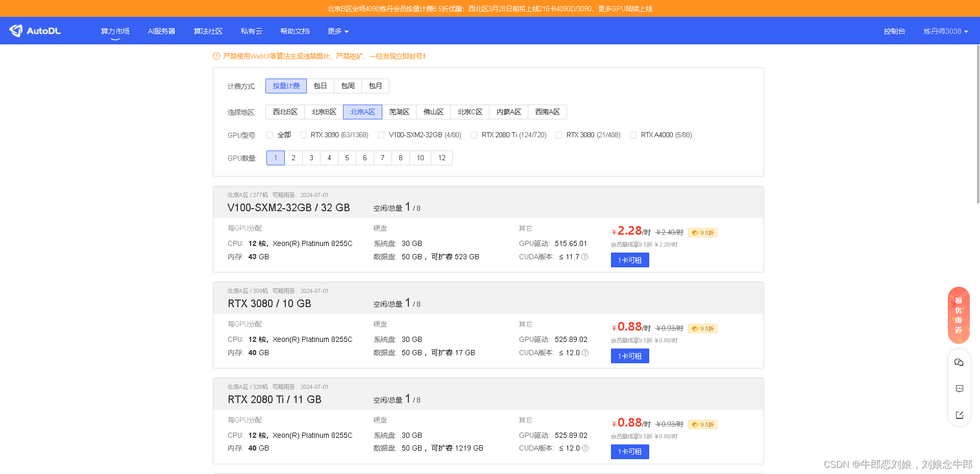Check the RTX 3090 (63/1368) checkbox
980x474 pixels.
303,135
